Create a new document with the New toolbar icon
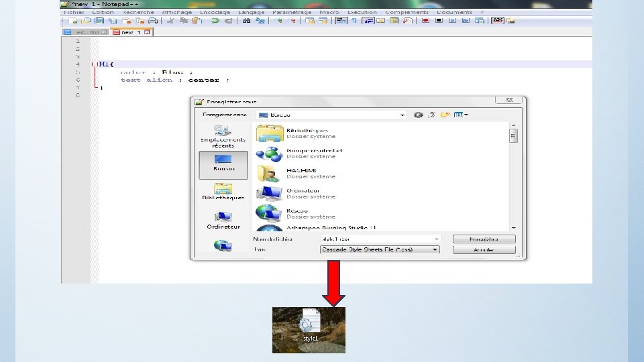Viewport: 644px width, 362px height. pyautogui.click(x=74, y=21)
